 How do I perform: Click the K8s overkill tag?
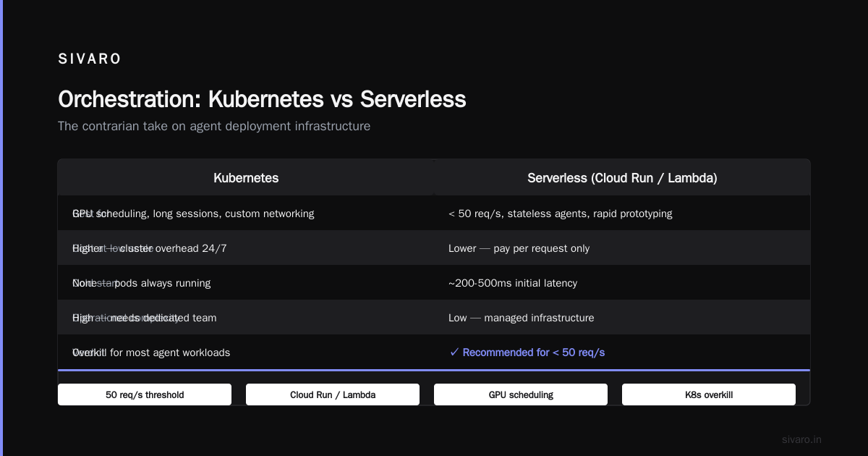pos(709,394)
